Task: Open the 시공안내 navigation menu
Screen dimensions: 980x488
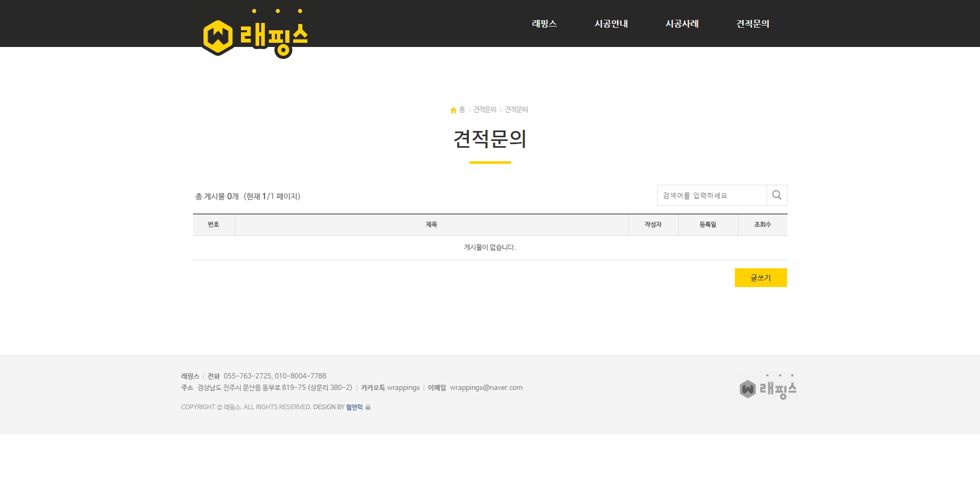Action: click(611, 23)
